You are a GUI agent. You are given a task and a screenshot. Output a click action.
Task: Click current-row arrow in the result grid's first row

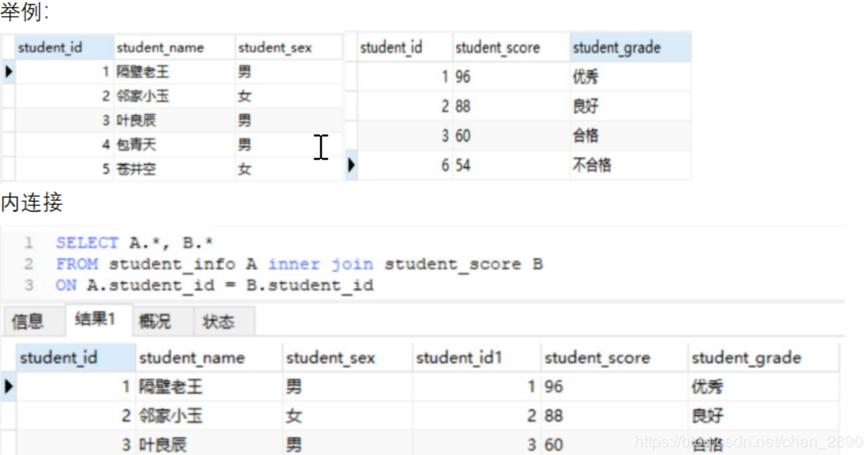(x=8, y=386)
